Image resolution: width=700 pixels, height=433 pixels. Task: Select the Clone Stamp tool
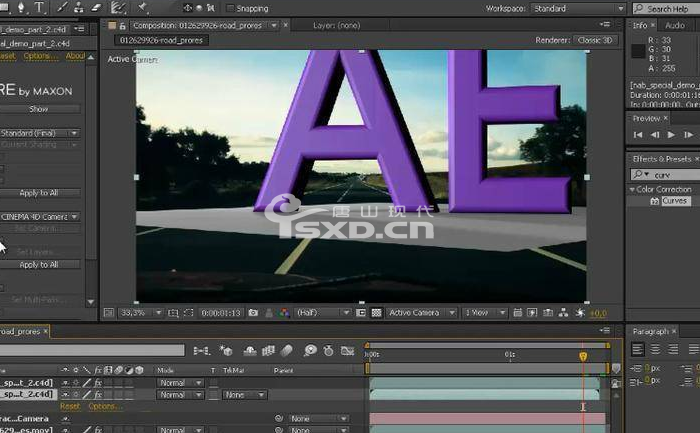[79, 7]
